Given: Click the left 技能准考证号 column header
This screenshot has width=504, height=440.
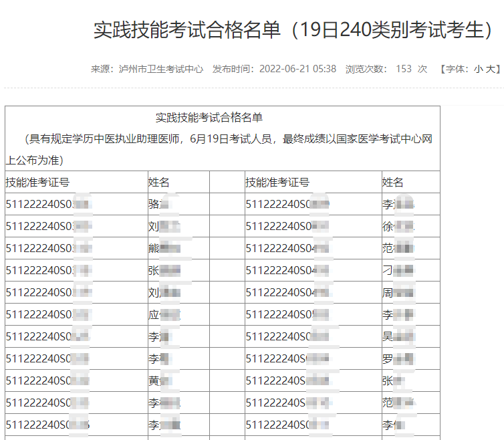Looking at the screenshot, I should tap(37, 182).
